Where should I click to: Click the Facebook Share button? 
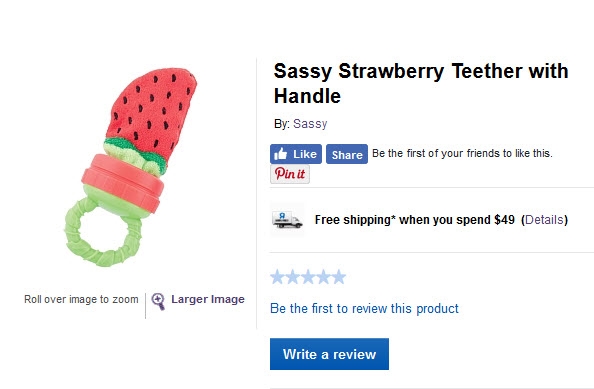coord(347,154)
